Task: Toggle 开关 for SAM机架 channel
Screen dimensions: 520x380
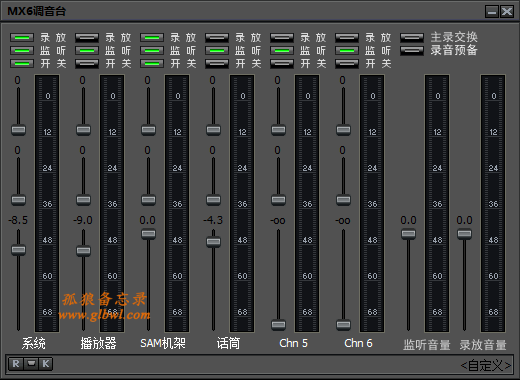Action: pyautogui.click(x=152, y=63)
